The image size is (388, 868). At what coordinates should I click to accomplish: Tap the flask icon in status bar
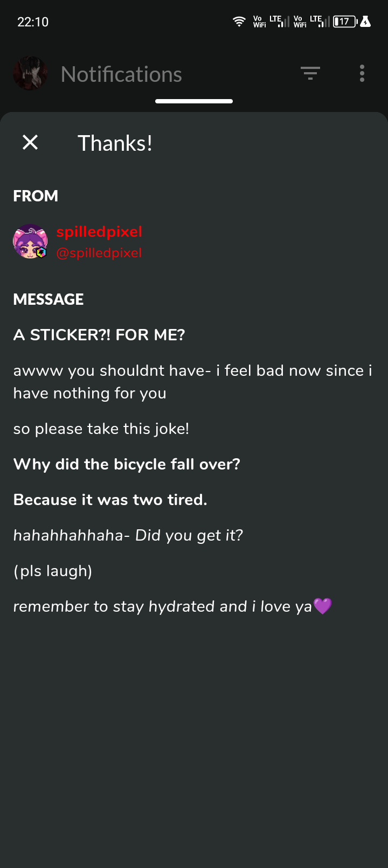click(365, 22)
